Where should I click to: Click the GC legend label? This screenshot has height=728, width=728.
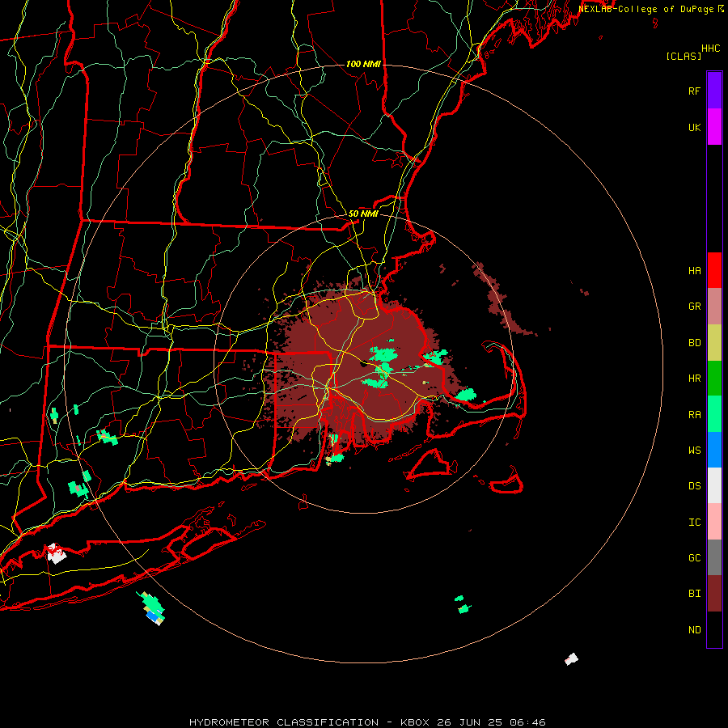click(694, 558)
